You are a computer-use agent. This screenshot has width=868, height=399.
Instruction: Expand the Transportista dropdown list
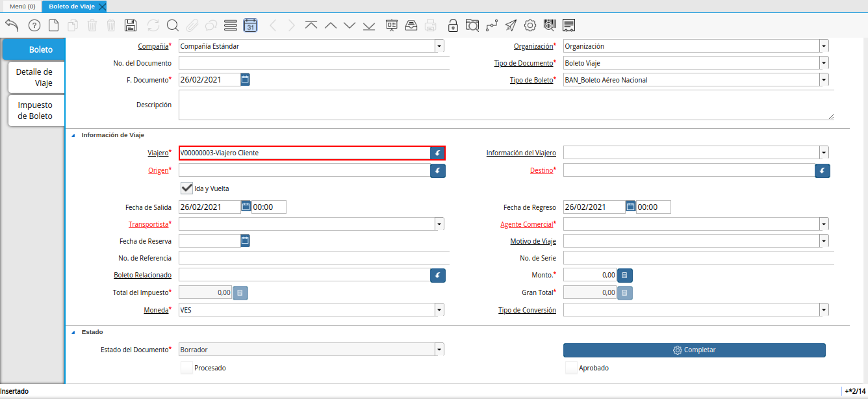439,224
